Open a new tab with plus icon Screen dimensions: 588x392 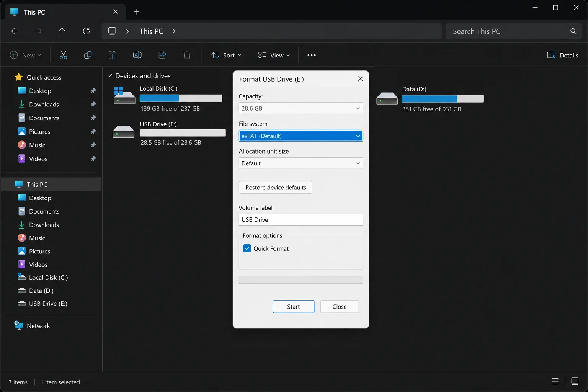pos(137,12)
